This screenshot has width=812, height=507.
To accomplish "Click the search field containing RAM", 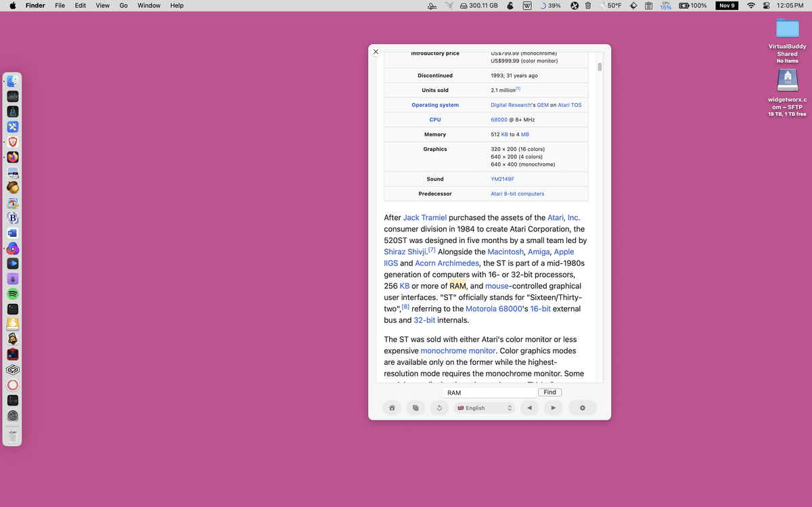I will [x=489, y=393].
